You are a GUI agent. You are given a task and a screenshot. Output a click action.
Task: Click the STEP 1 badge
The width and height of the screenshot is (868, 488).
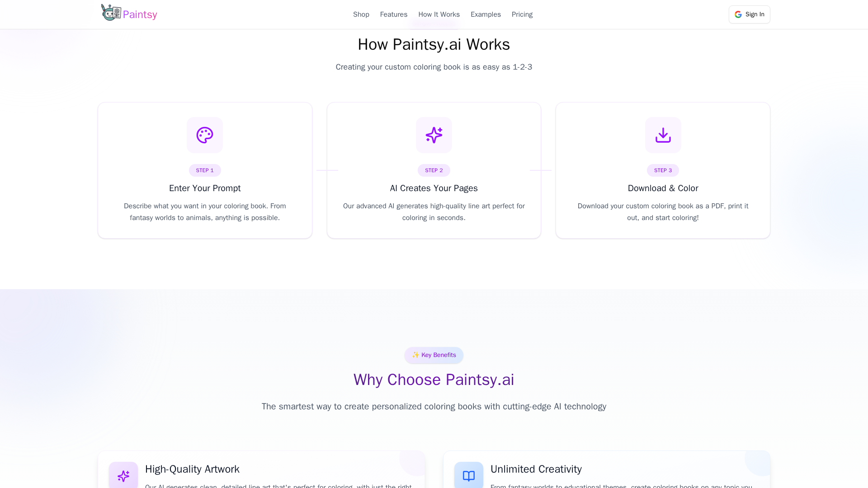(205, 170)
